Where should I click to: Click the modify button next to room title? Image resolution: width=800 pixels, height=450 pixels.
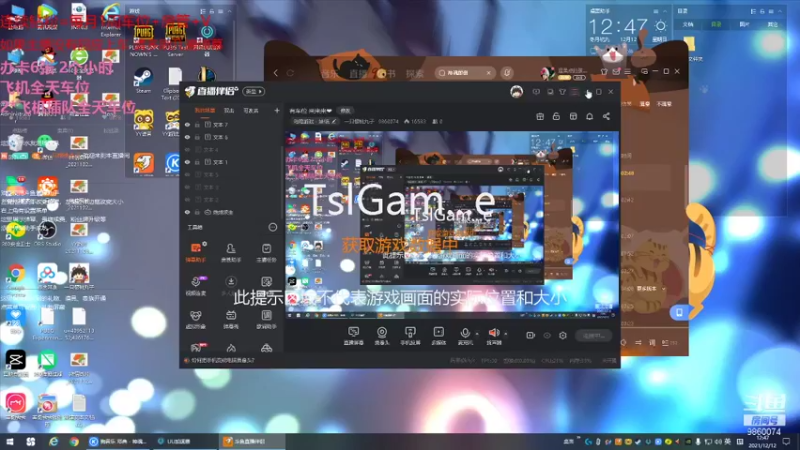[x=345, y=111]
